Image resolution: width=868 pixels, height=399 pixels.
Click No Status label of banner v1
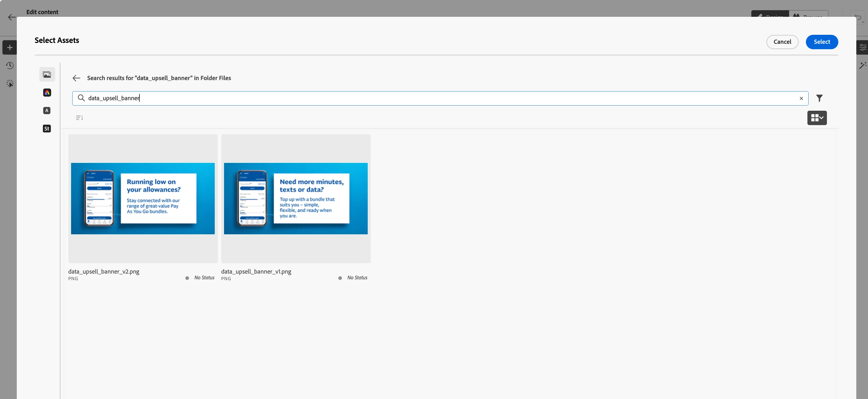tap(357, 278)
